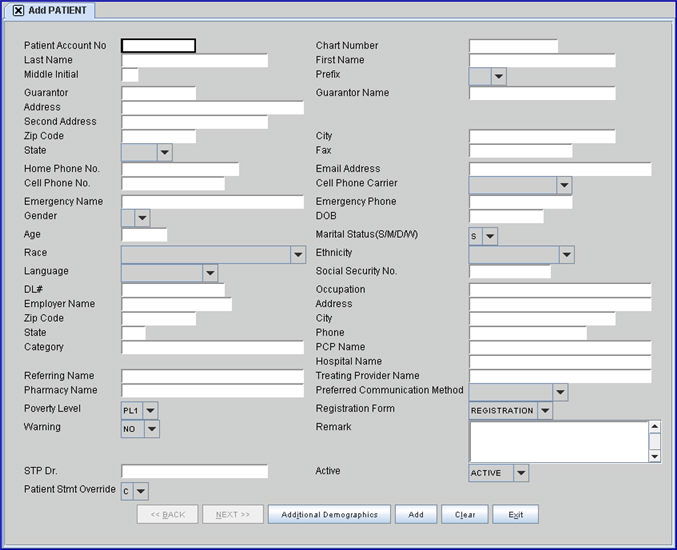Click the Additional Demographics button
The height and width of the screenshot is (550, 677).
329,515
